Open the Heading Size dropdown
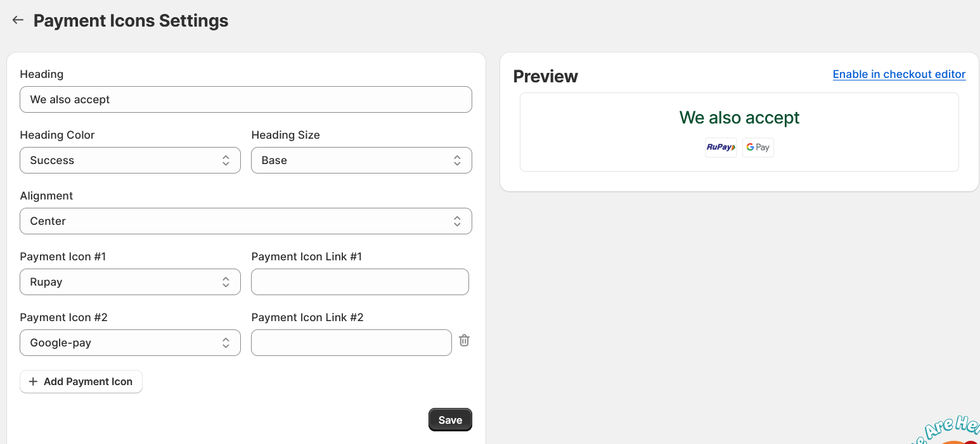Screen dimensions: 980x444 (x=361, y=160)
